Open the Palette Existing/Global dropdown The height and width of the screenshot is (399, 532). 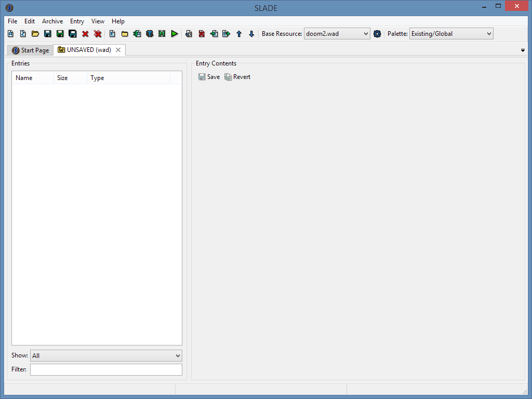(x=451, y=34)
